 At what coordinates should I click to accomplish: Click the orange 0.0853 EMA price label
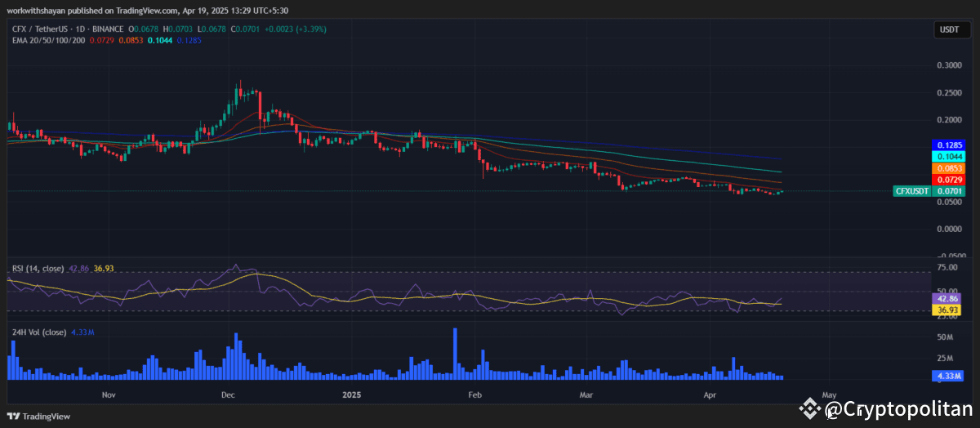pos(950,167)
